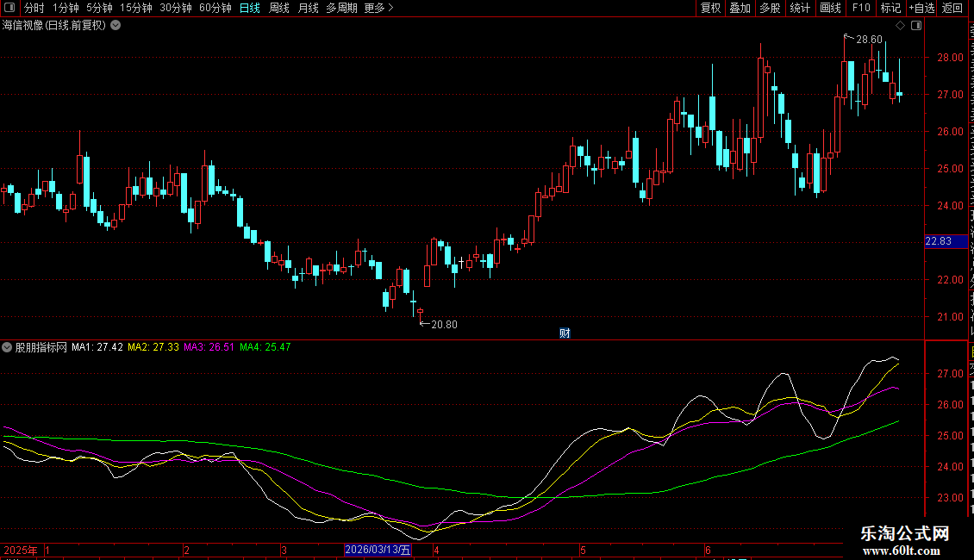Click the MA3: 26.51 value
974x560 pixels.
(209, 348)
